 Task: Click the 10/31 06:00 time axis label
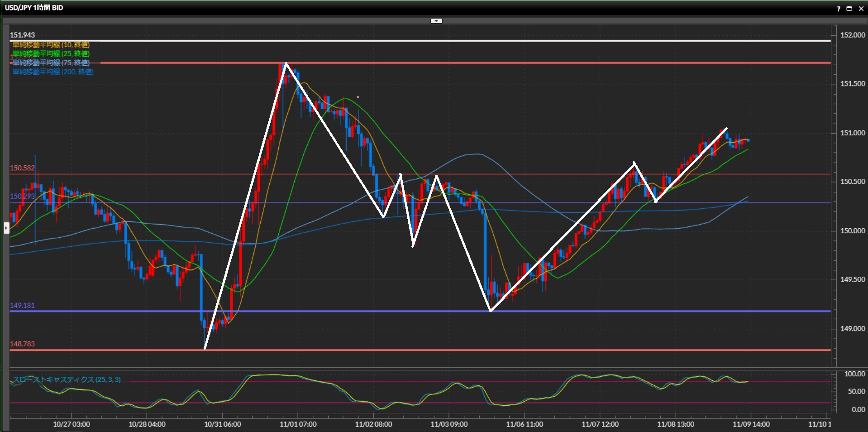point(222,424)
